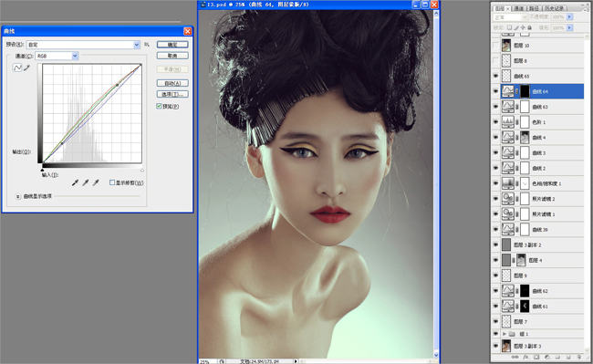
Task: Switch to the 历史记录 History tab
Action: point(554,8)
